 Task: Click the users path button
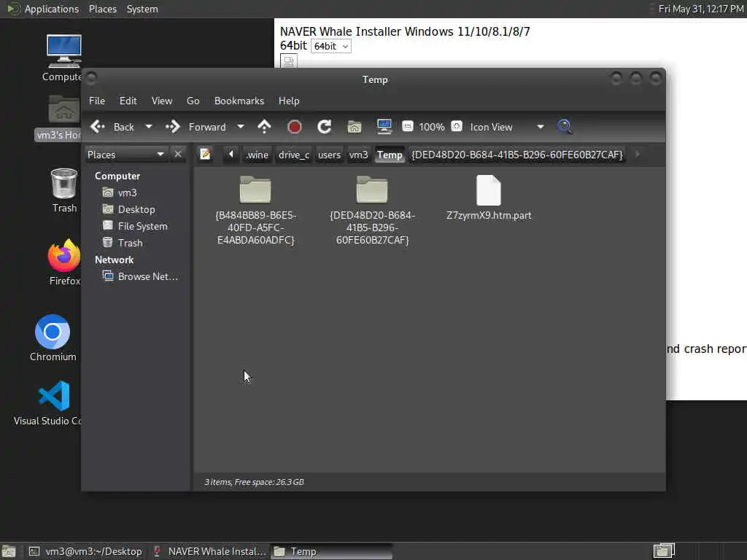click(x=329, y=155)
